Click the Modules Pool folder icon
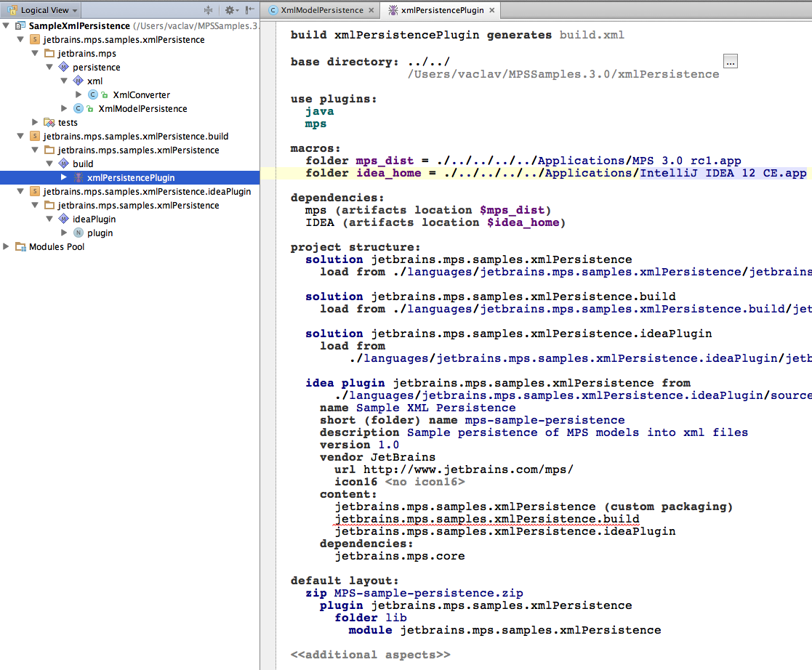The height and width of the screenshot is (670, 812). click(x=20, y=246)
